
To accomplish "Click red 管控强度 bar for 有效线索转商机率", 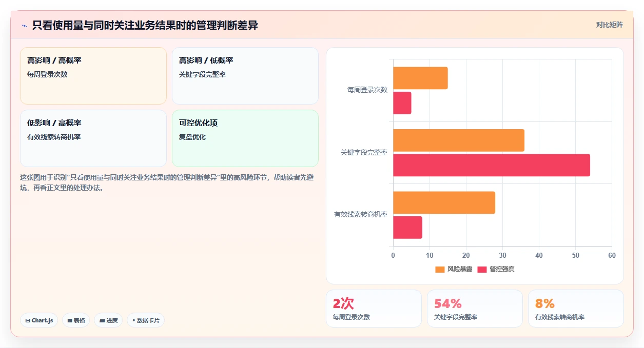I will (x=407, y=228).
